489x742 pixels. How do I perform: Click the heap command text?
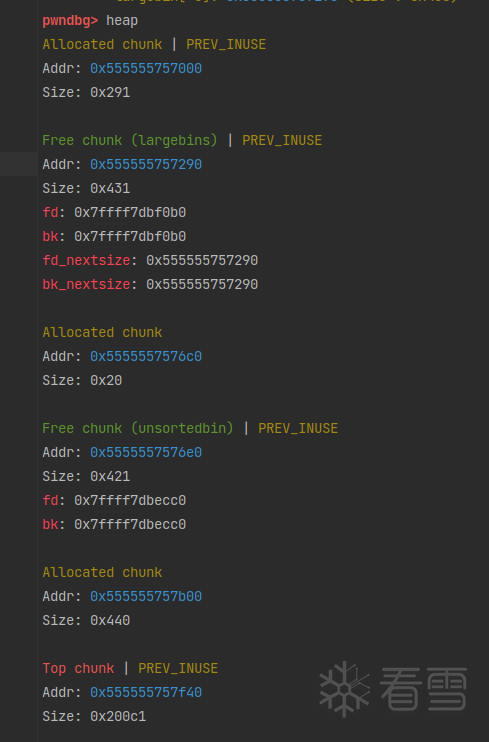(x=122, y=21)
